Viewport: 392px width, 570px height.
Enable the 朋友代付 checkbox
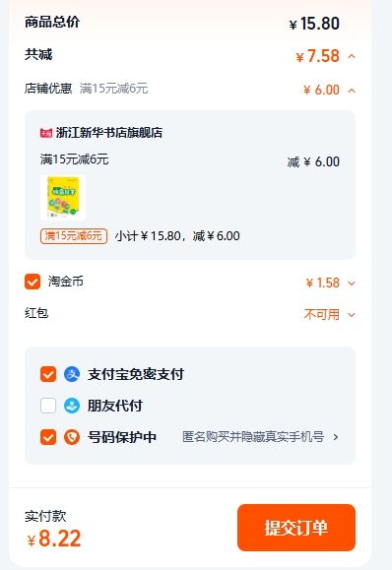point(48,406)
